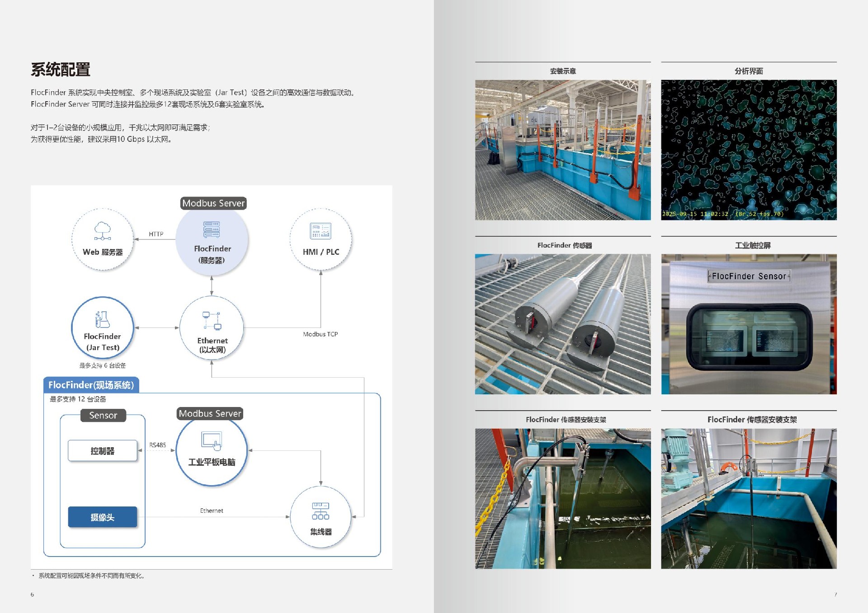Click the FlocFinder(现场系统) blue tab header
The height and width of the screenshot is (613, 868).
pos(91,385)
